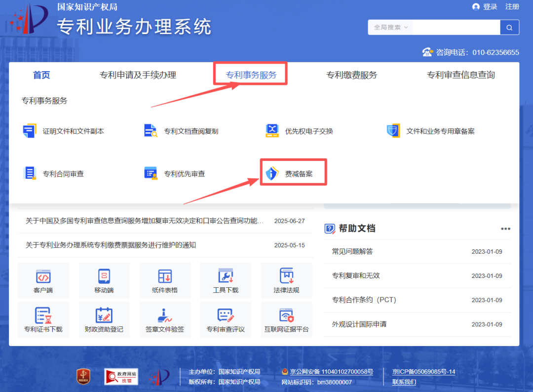The image size is (533, 392).
Task: Click 专利证书下载 certificate download icon
Action: [x=43, y=319]
